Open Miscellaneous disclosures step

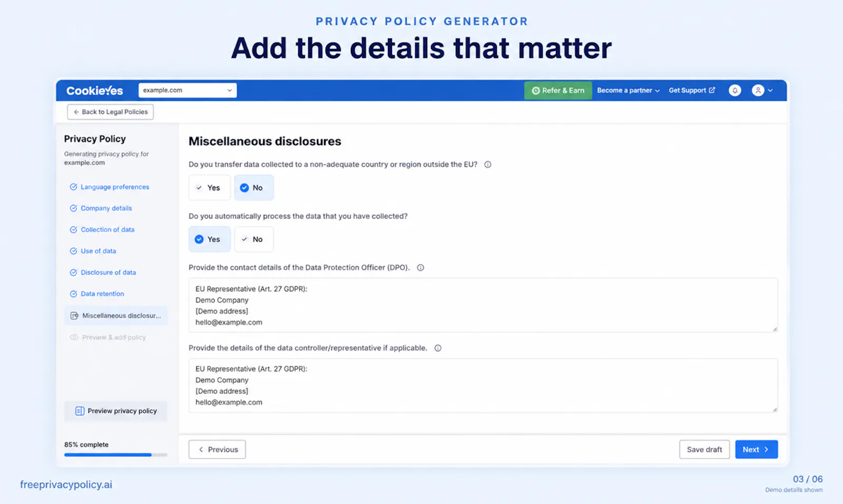(116, 315)
